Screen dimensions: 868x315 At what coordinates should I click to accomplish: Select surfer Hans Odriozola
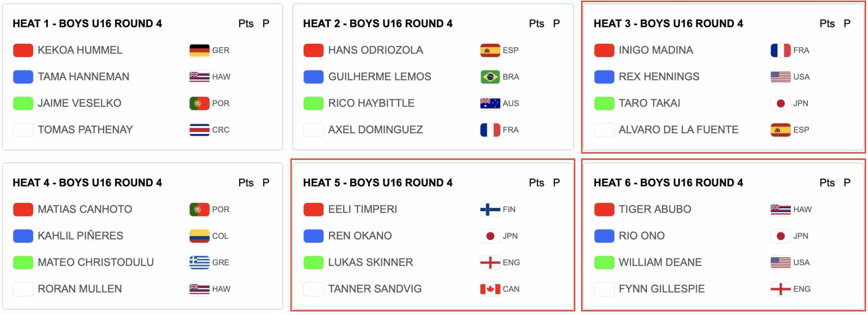click(x=375, y=50)
